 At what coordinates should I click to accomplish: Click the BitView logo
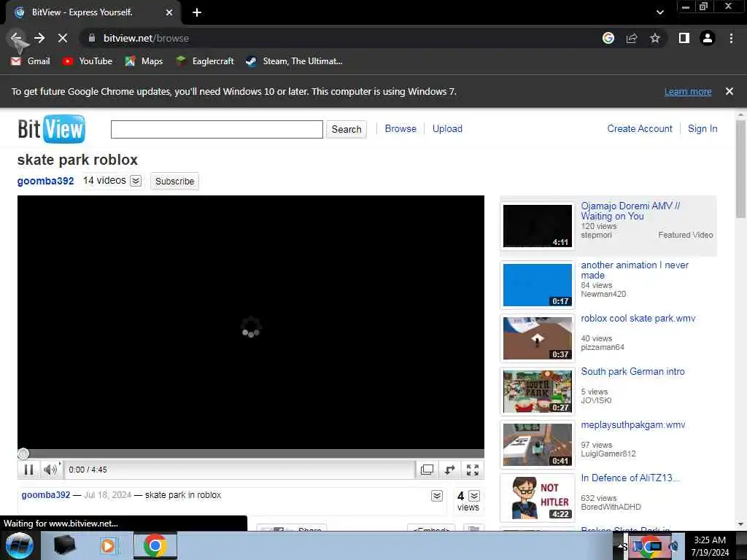(x=52, y=128)
